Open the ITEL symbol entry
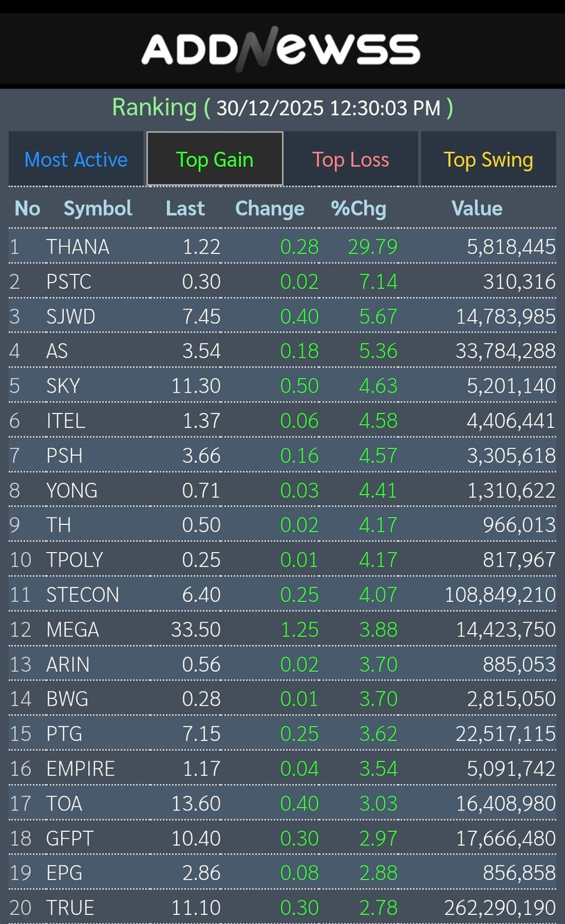 [x=66, y=420]
